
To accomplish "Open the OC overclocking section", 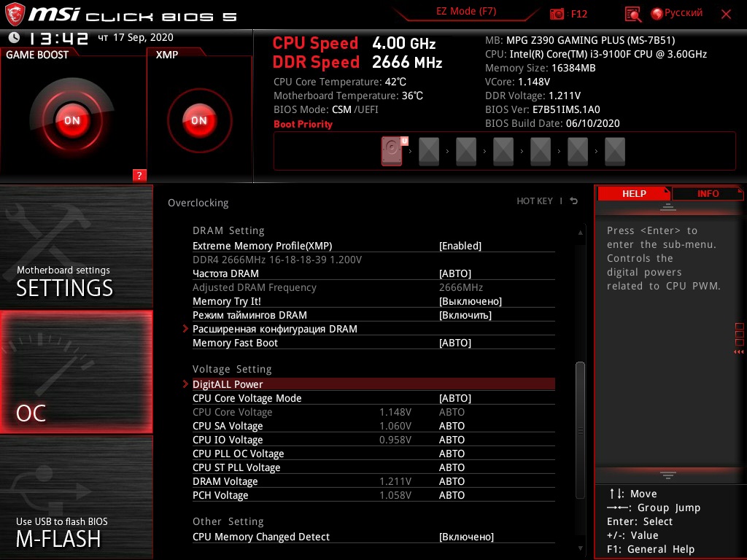I will pos(76,372).
